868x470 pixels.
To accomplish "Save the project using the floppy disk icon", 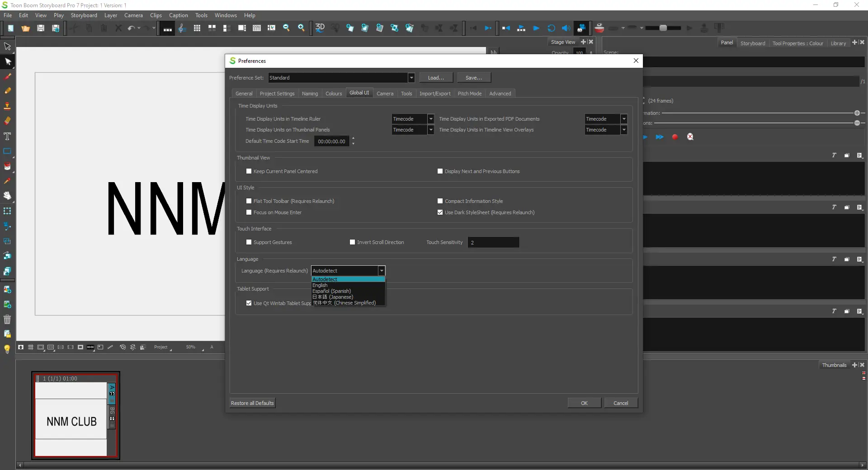I will point(41,28).
